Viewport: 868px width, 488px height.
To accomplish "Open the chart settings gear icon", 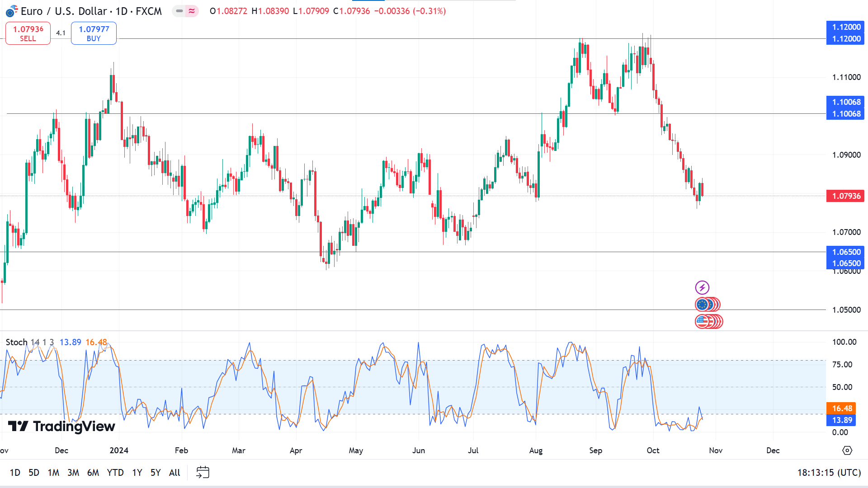I will pos(847,450).
